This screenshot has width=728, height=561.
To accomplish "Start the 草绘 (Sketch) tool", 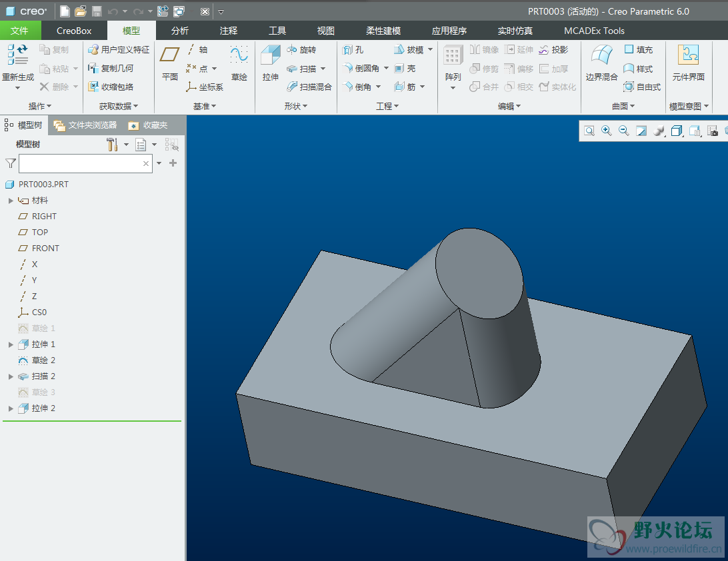I will (239, 63).
